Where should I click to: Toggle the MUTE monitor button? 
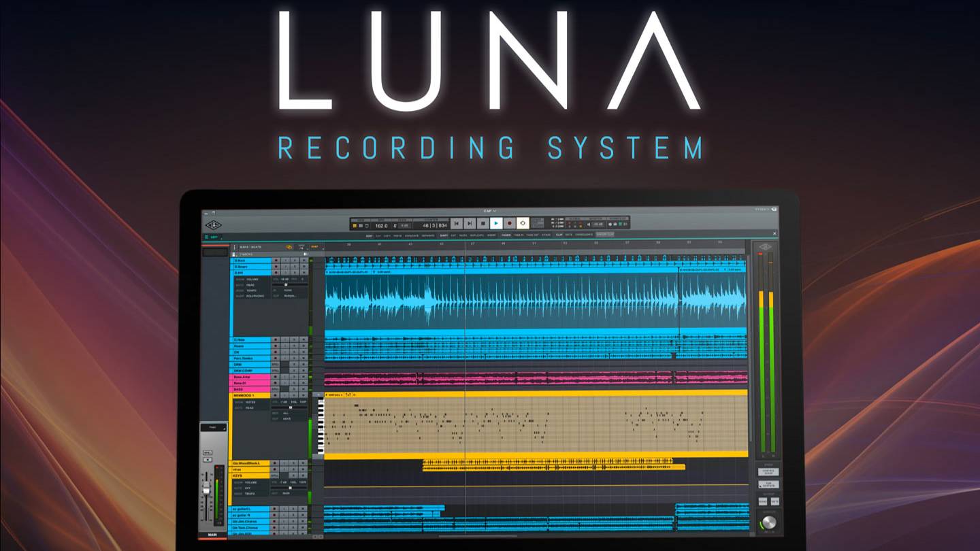click(775, 501)
